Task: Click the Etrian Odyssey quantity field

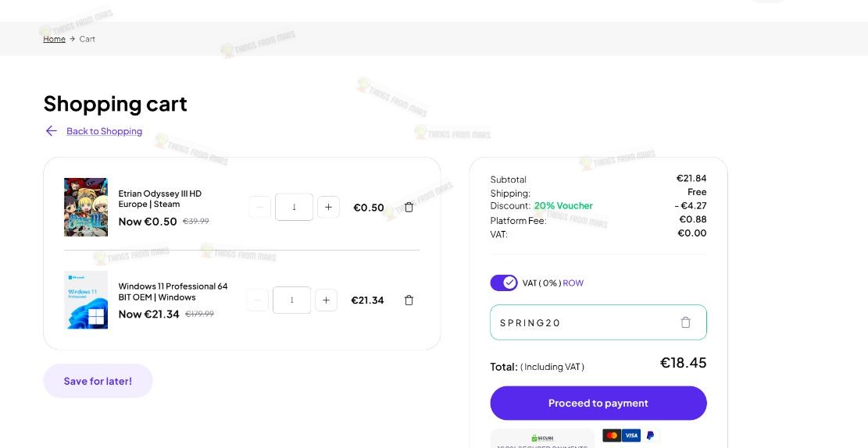Action: 294,207
